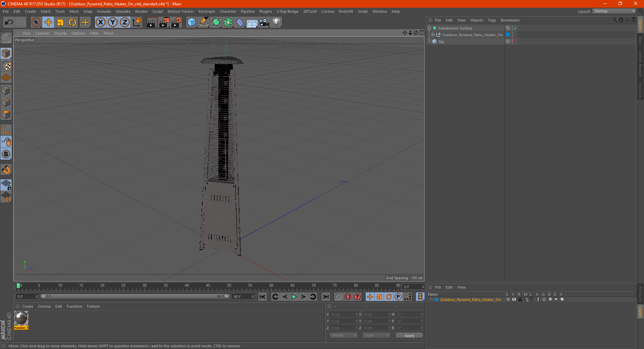The height and width of the screenshot is (349, 644).
Task: Open the Simulate menu
Action: click(123, 11)
